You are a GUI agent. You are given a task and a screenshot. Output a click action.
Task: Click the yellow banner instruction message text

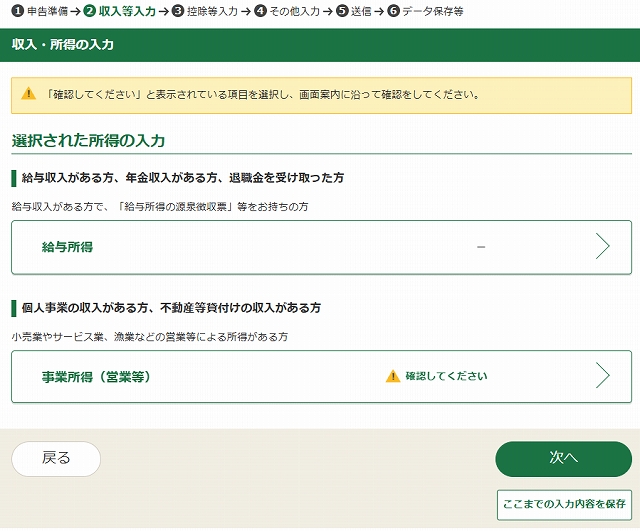click(x=262, y=96)
